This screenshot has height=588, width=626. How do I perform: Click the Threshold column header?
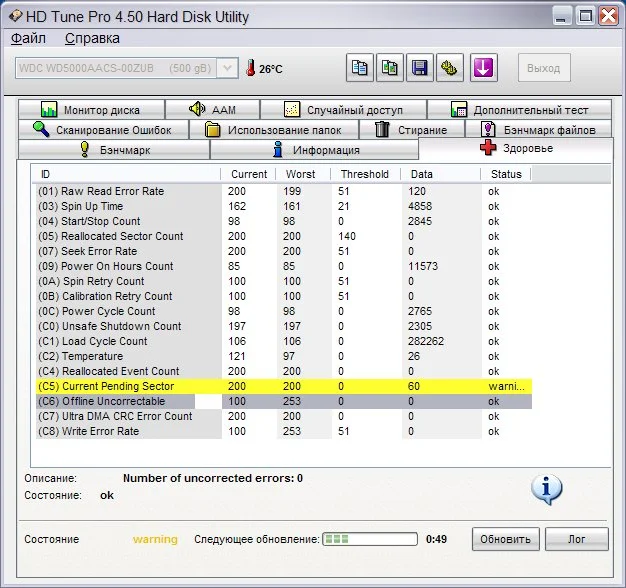coord(365,174)
